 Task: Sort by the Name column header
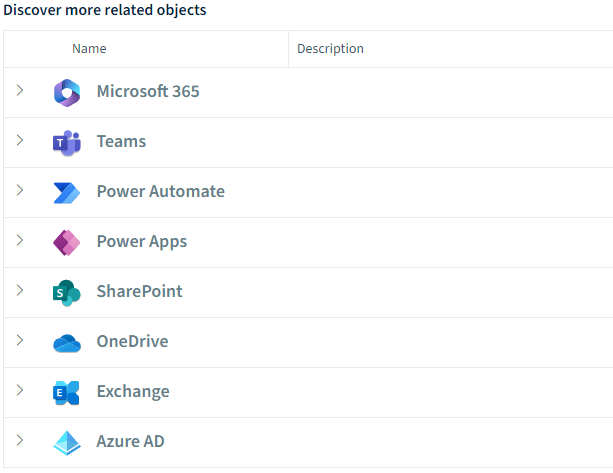tap(89, 48)
